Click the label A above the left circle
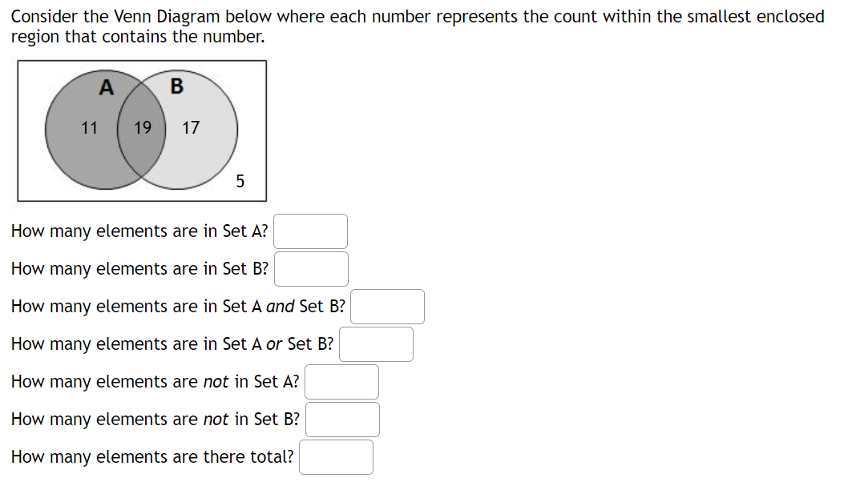 pyautogui.click(x=105, y=88)
